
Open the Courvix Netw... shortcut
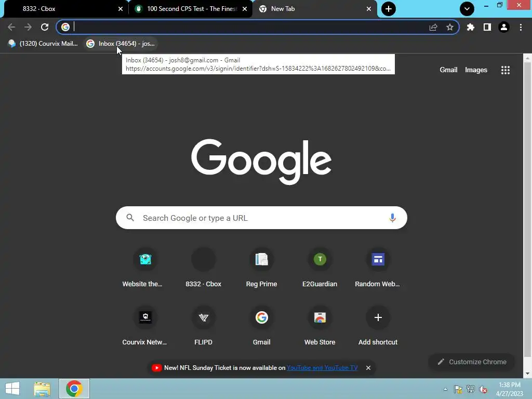(x=145, y=326)
